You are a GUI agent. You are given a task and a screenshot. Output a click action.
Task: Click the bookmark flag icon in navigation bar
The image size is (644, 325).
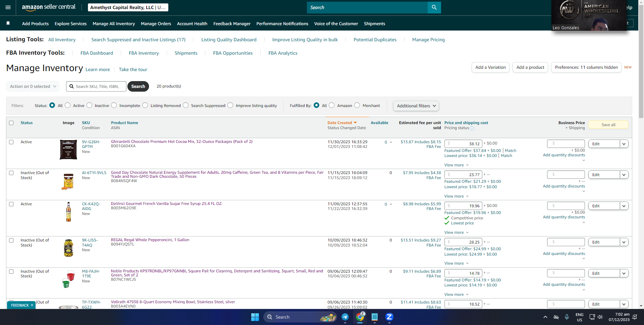click(8, 23)
